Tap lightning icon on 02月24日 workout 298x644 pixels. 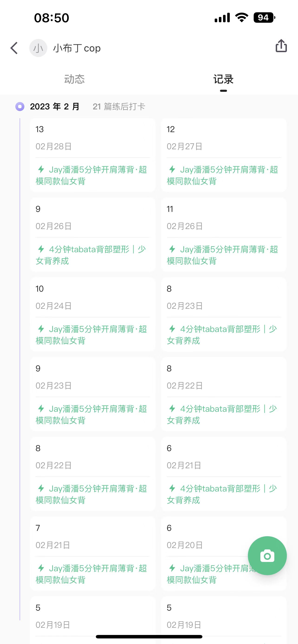click(x=41, y=329)
